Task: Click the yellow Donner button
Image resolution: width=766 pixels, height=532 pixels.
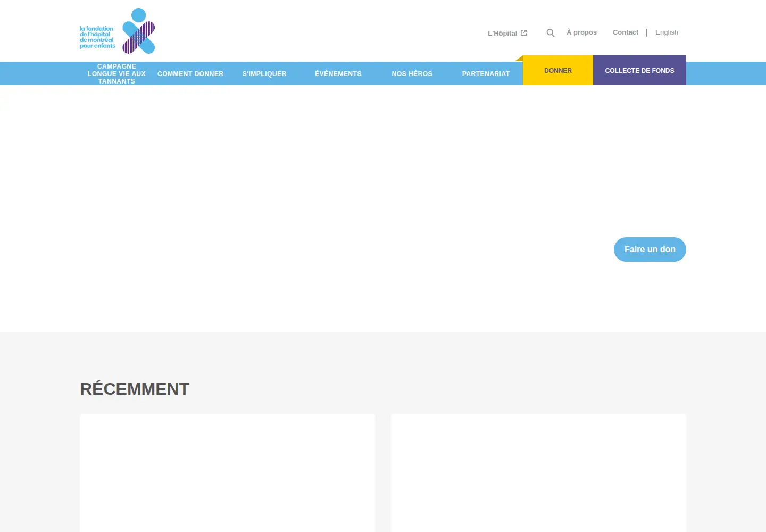Action: pyautogui.click(x=558, y=70)
